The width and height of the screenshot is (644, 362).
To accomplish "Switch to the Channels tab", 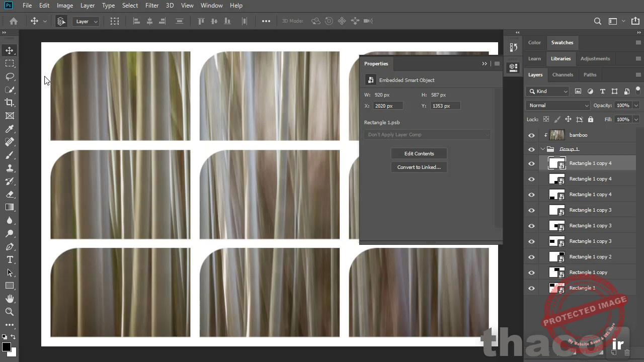I will point(562,74).
